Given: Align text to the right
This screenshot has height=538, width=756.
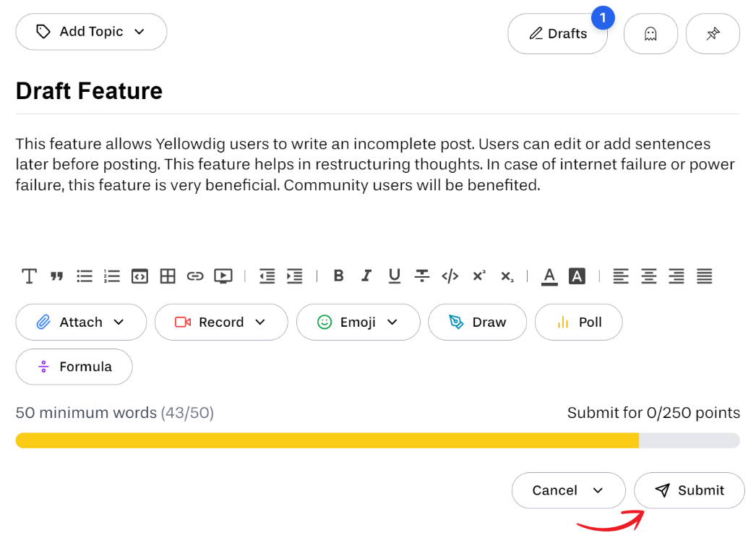Looking at the screenshot, I should click(x=676, y=276).
